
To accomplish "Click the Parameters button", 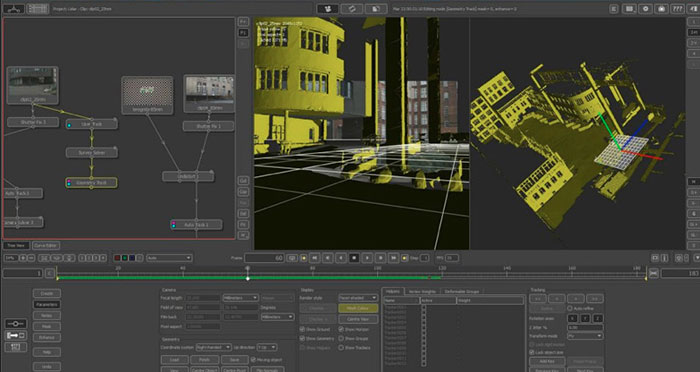I will pos(47,305).
